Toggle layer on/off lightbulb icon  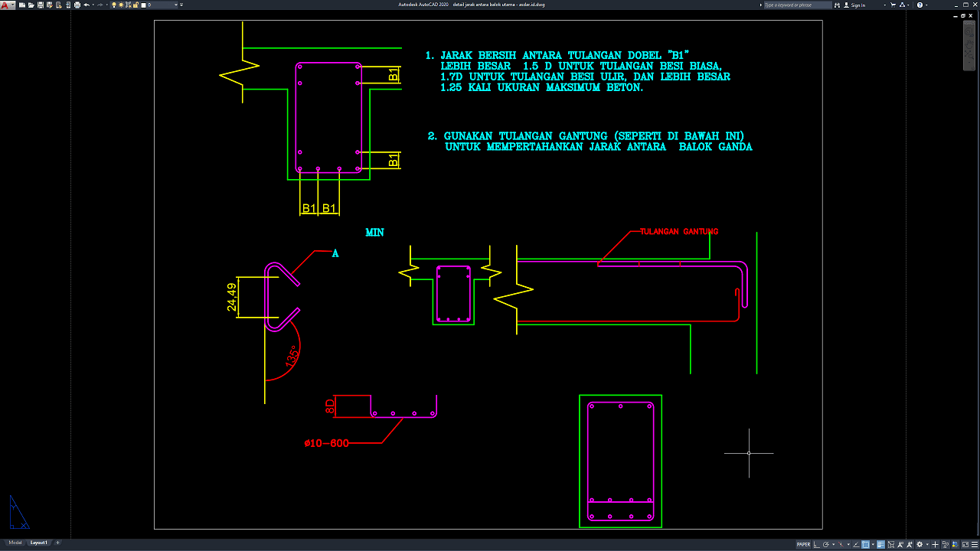(x=115, y=5)
